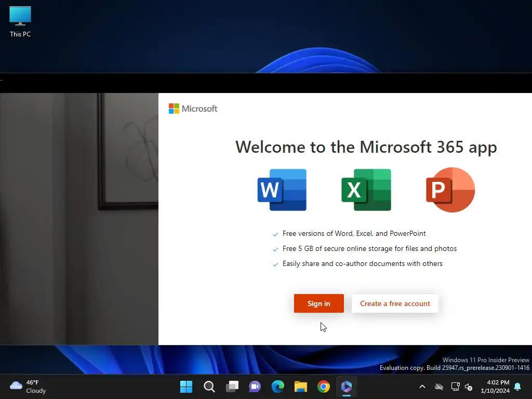The height and width of the screenshot is (399, 532).
Task: Click the OneDrive cloud tray icon
Action: click(x=439, y=387)
